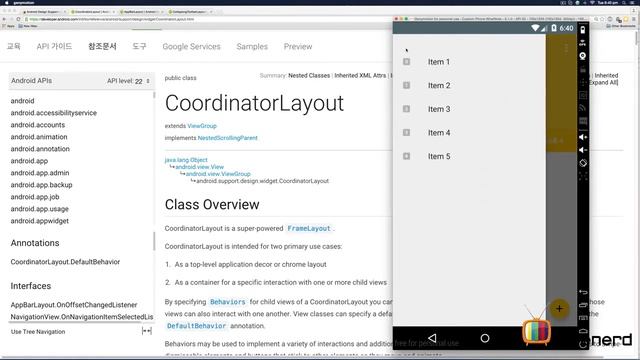
Task: Open android.app.admin package
Action: point(40,173)
